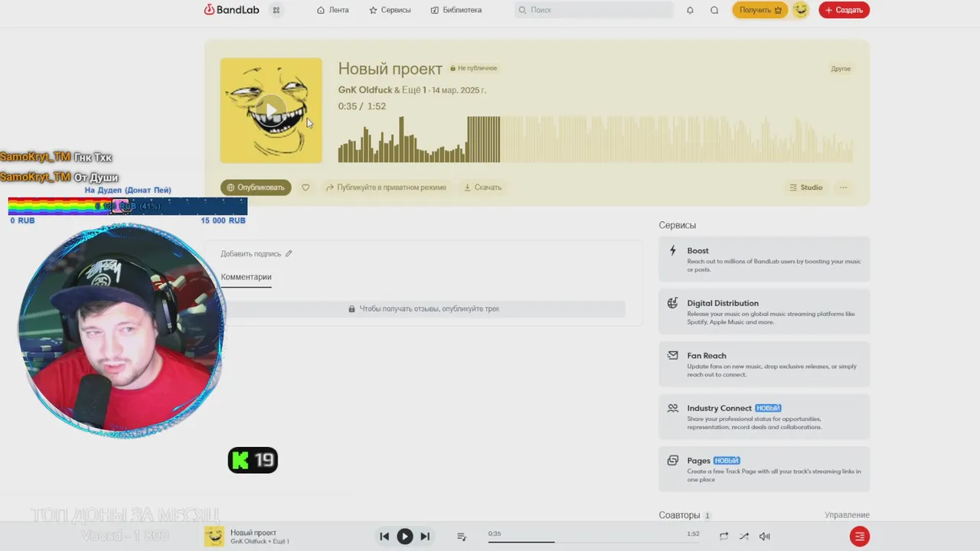The width and height of the screenshot is (980, 551).
Task: Click the Industry Connect people icon
Action: 673,408
